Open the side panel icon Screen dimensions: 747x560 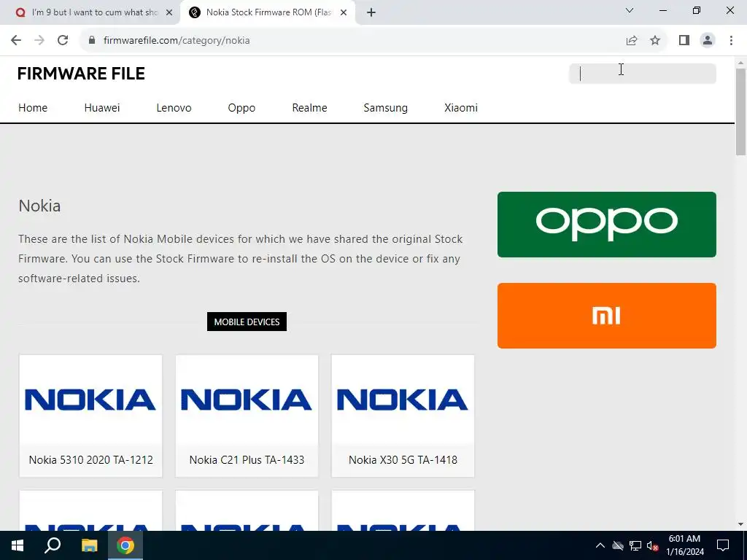(x=684, y=41)
